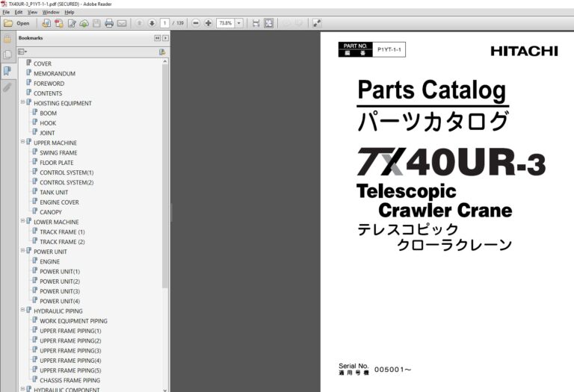This screenshot has width=574, height=392.
Task: Select UPPER FRAME PIPING(4) bookmark
Action: click(70, 360)
